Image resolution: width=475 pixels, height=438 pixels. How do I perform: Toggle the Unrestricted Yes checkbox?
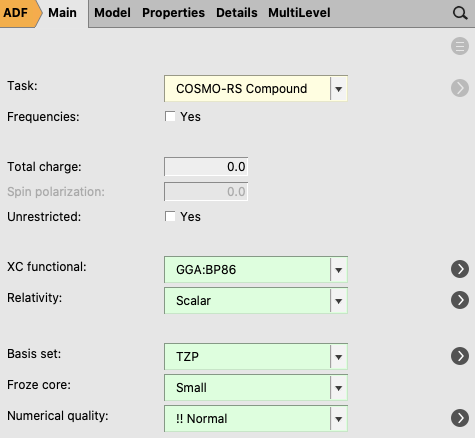[x=170, y=217]
